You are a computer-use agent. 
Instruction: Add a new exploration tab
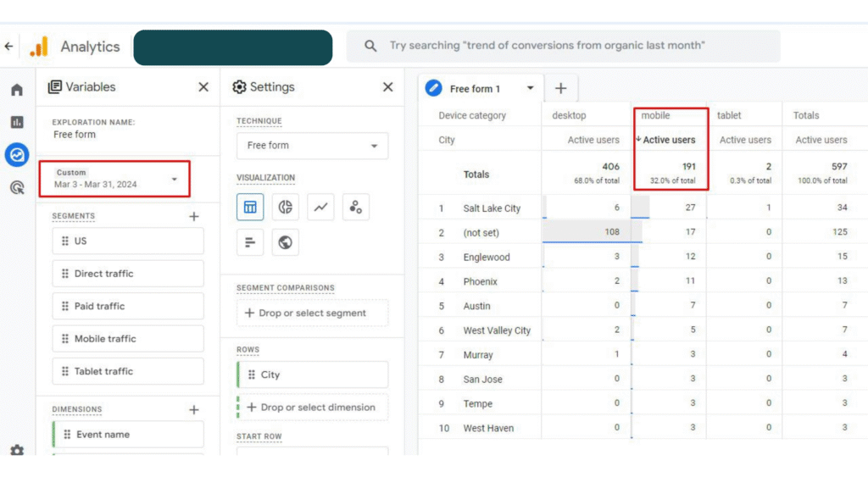point(560,88)
